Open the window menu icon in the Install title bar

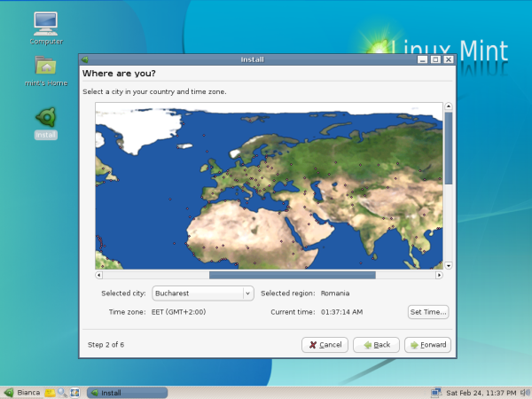[85, 59]
